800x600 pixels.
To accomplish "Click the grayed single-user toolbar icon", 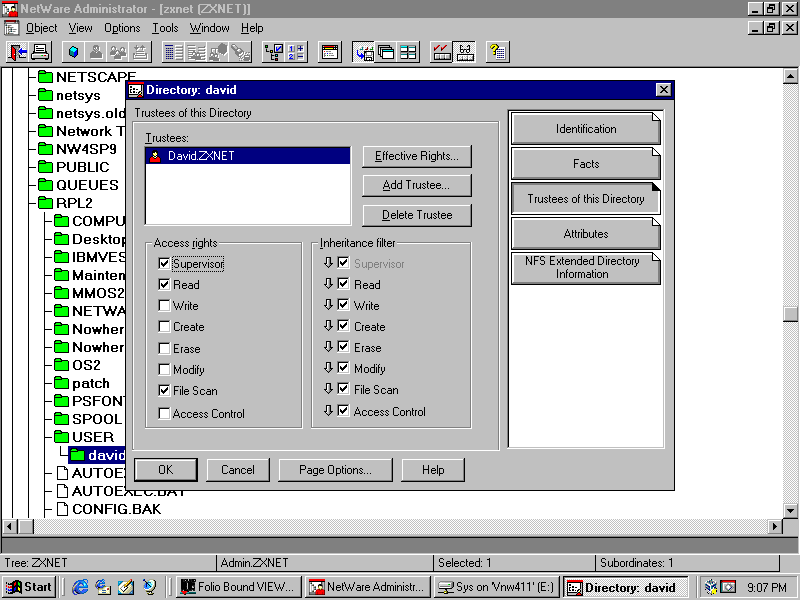I will (96, 52).
